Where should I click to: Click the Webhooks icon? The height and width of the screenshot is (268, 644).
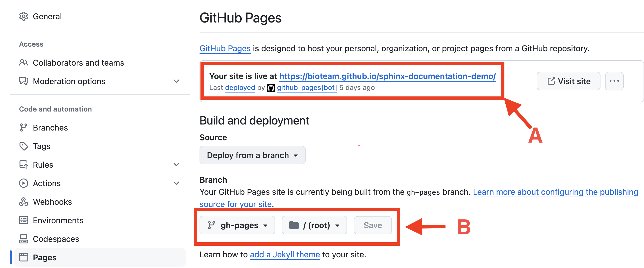coord(24,202)
